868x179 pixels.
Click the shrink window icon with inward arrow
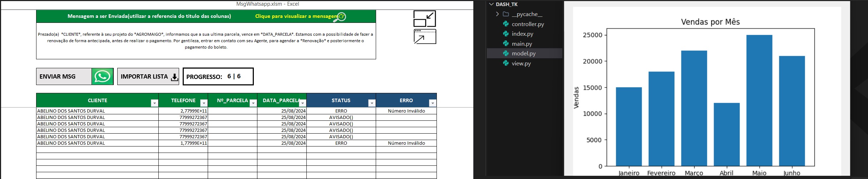pos(425,19)
